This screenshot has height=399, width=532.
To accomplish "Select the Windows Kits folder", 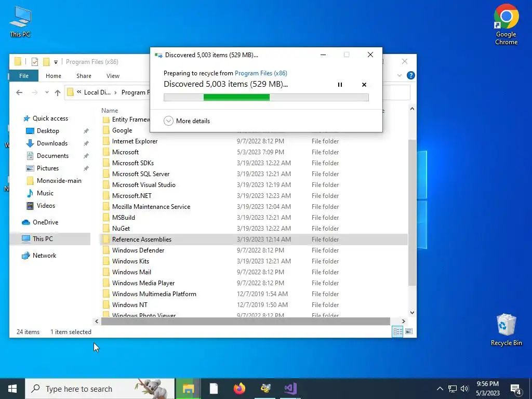I will coord(130,261).
